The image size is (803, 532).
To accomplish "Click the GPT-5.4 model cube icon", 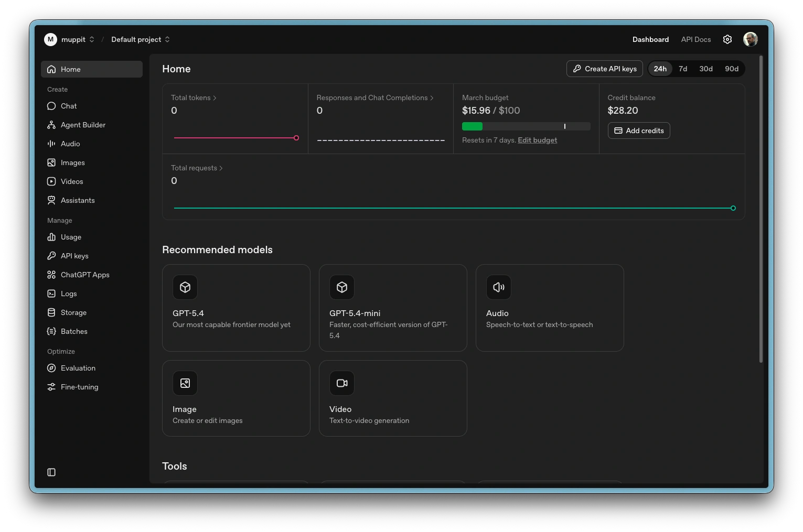I will click(x=185, y=287).
